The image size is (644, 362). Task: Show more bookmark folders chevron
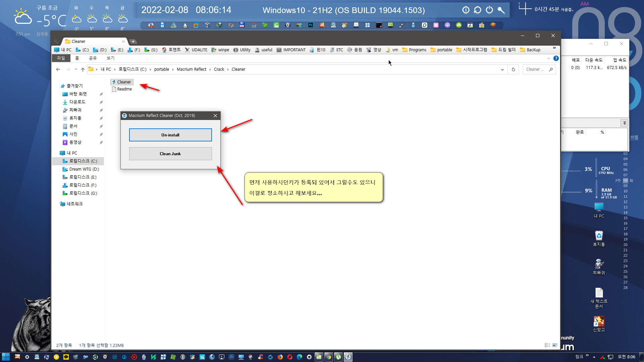point(554,48)
